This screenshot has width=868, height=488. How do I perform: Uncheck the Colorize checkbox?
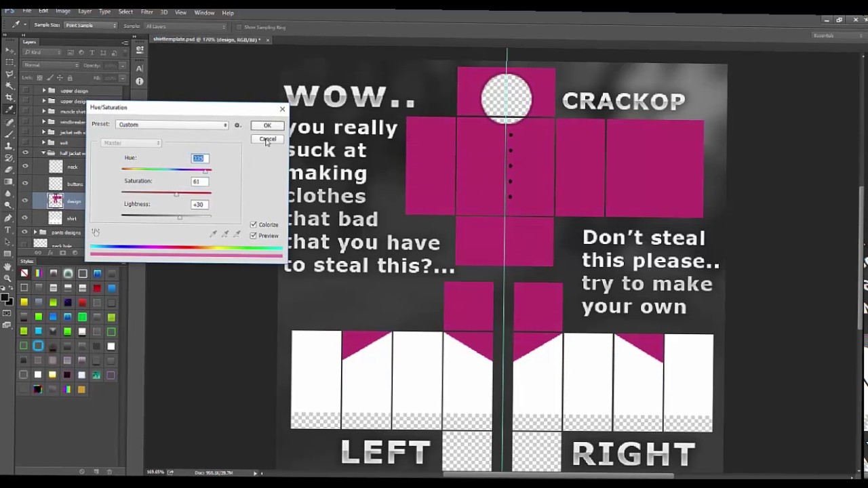tap(254, 224)
